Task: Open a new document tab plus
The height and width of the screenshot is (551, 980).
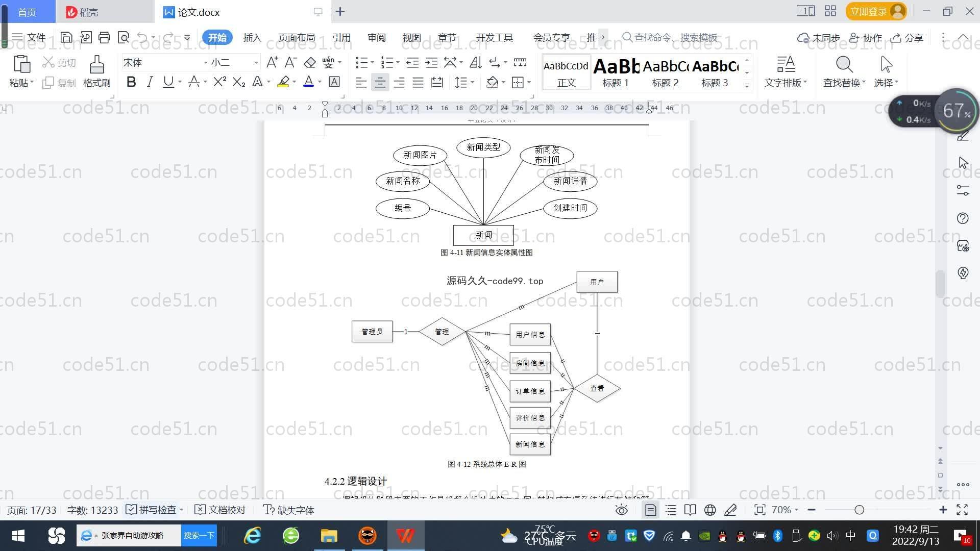Action: [x=340, y=11]
